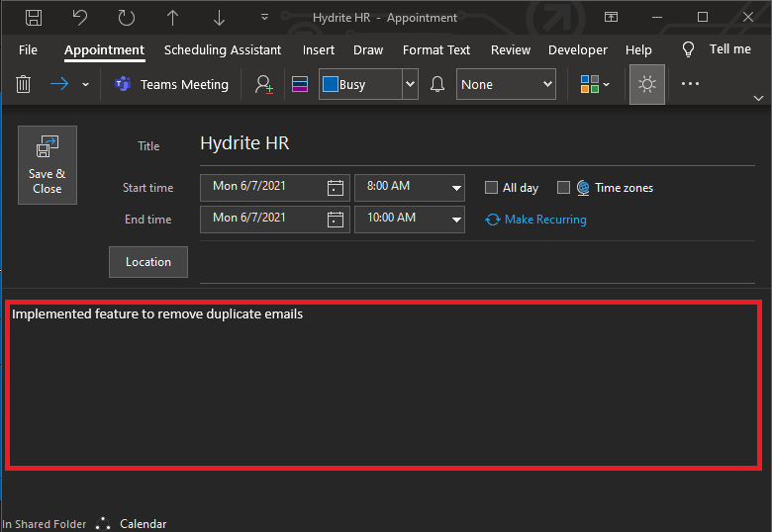Invite attendees icon
772x532 pixels.
[264, 84]
